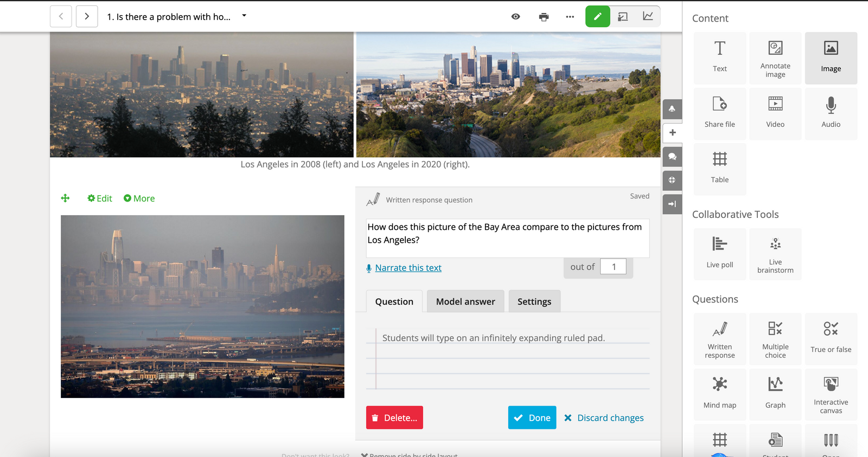Open the page title dropdown arrow
The height and width of the screenshot is (457, 868).
click(x=244, y=16)
